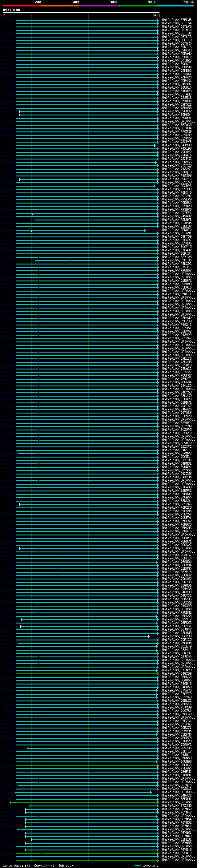Select hit label UniRef100_P49198

177,149
